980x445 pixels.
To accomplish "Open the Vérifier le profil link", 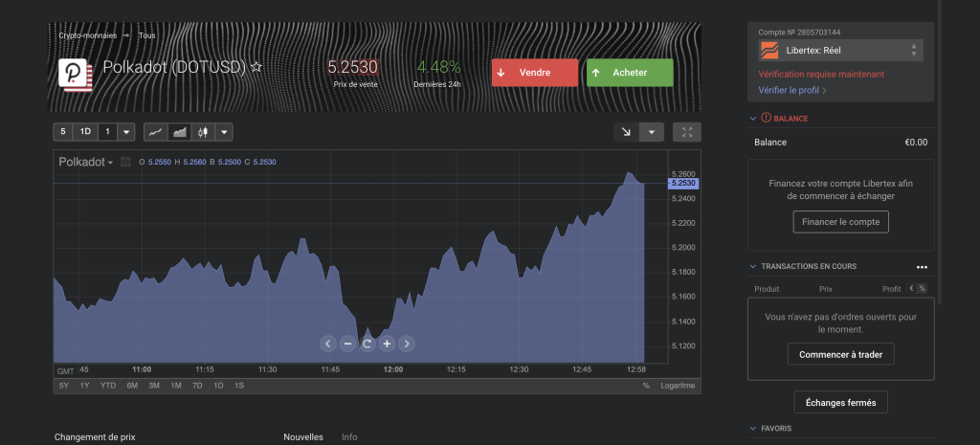I will (792, 91).
